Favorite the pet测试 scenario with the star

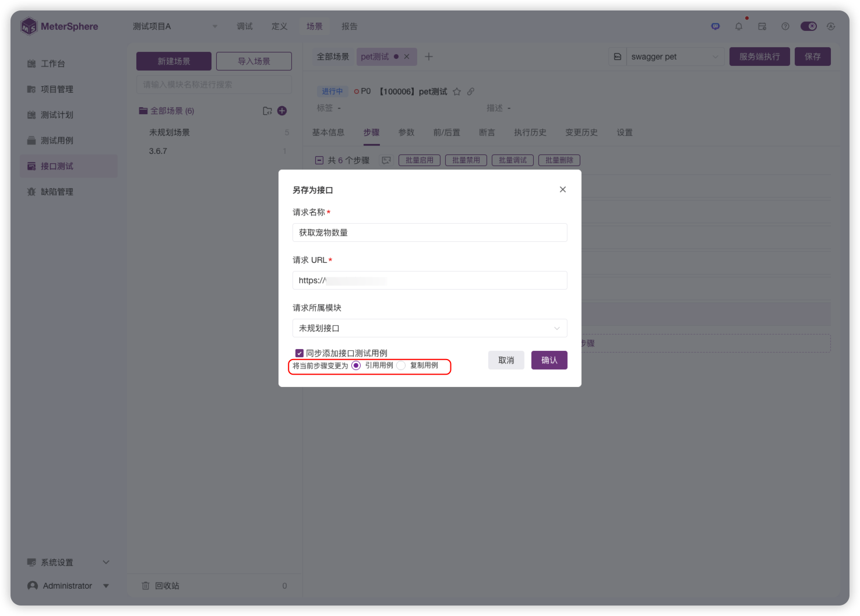click(457, 91)
